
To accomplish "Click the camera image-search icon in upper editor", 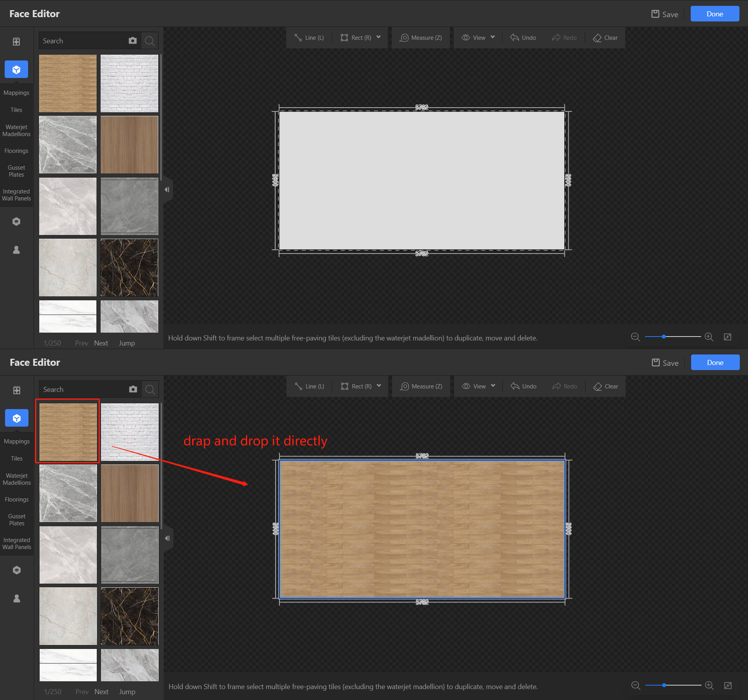I will (x=133, y=41).
